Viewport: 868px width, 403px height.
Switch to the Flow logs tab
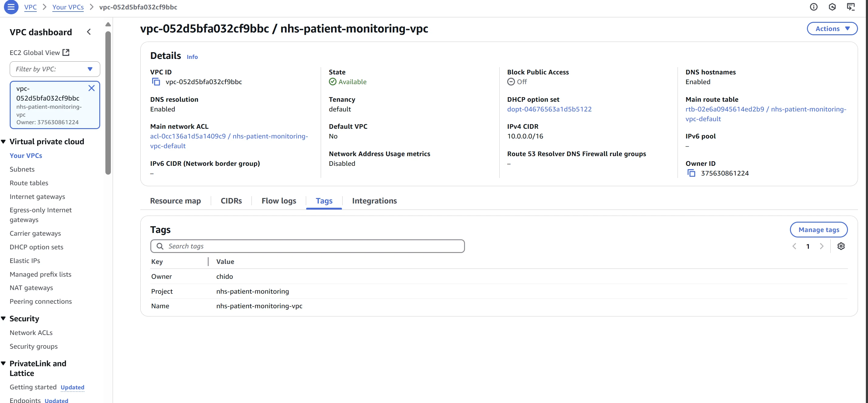279,201
